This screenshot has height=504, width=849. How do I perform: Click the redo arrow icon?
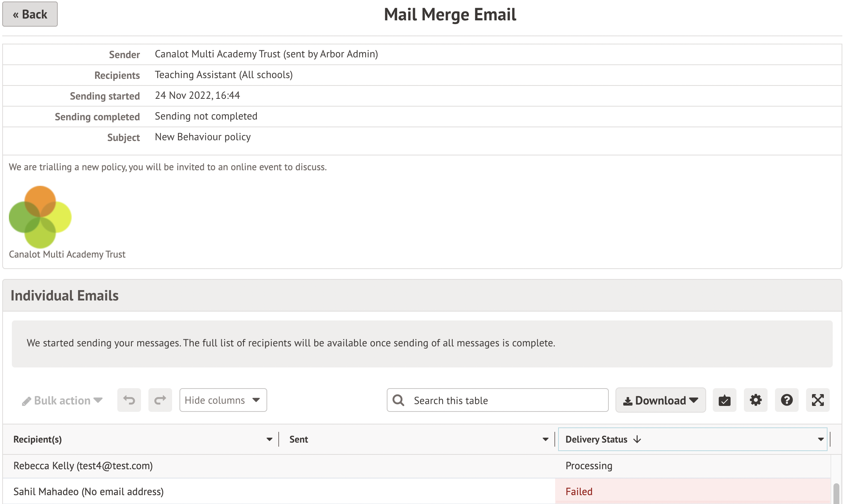pos(160,400)
